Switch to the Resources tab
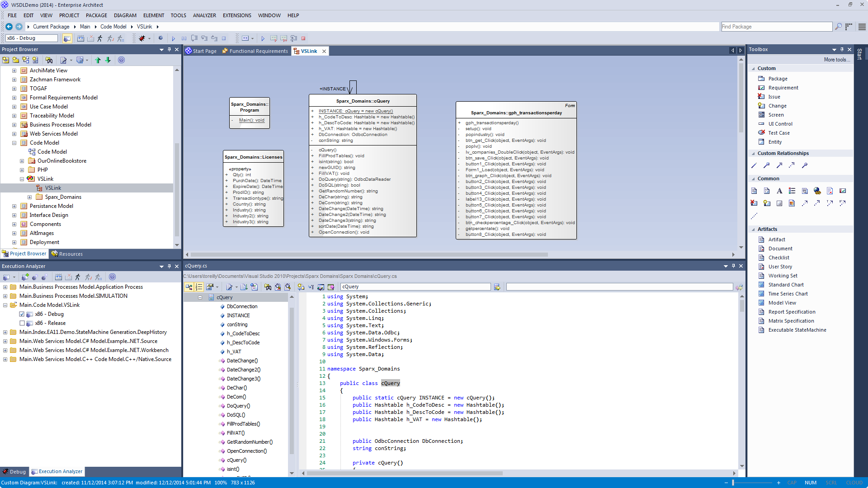Screen dimensions: 868x488 67,254
